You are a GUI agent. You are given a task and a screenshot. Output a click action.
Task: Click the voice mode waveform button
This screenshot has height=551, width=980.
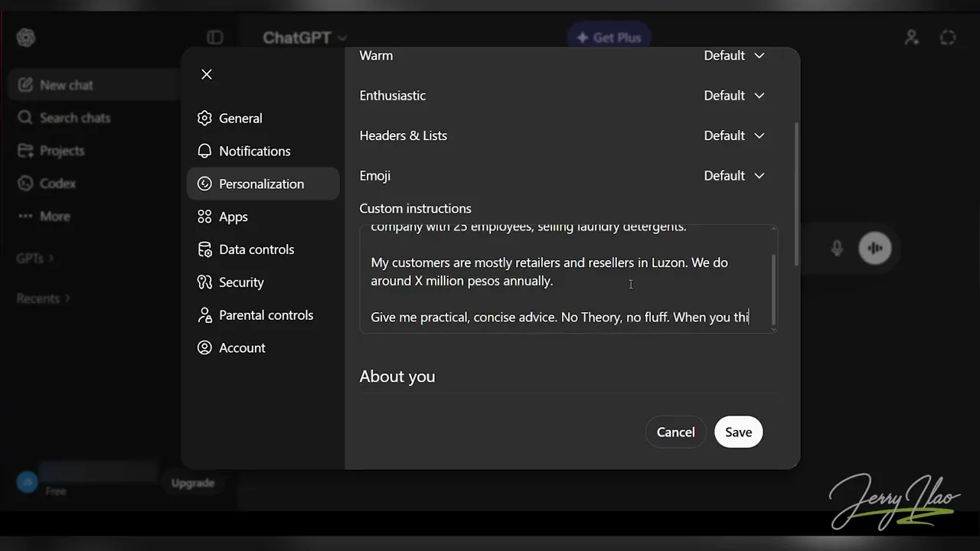point(874,248)
